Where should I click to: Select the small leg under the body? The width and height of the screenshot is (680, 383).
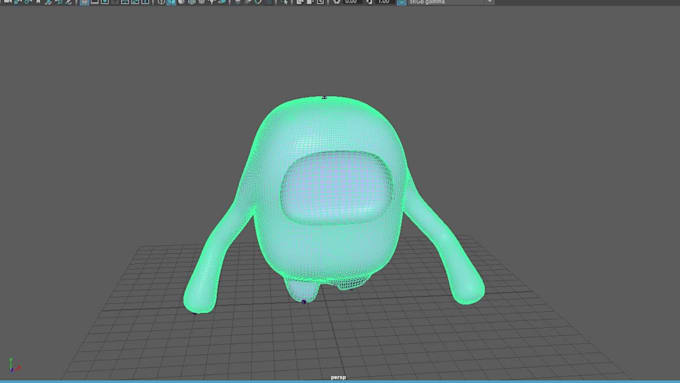(x=303, y=290)
